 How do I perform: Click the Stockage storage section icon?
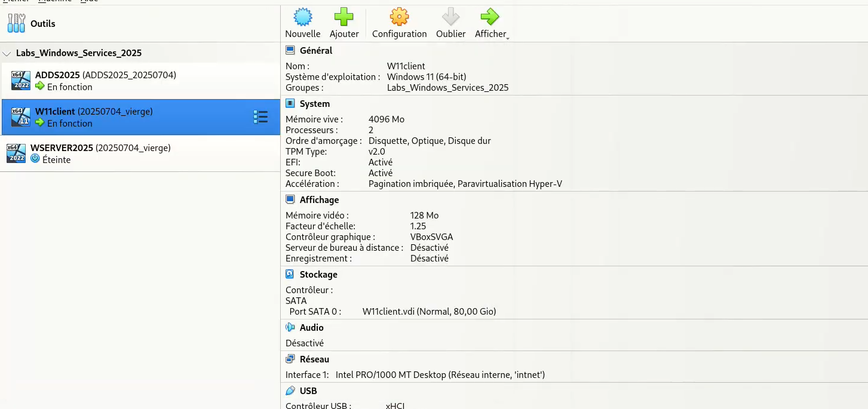coord(290,274)
